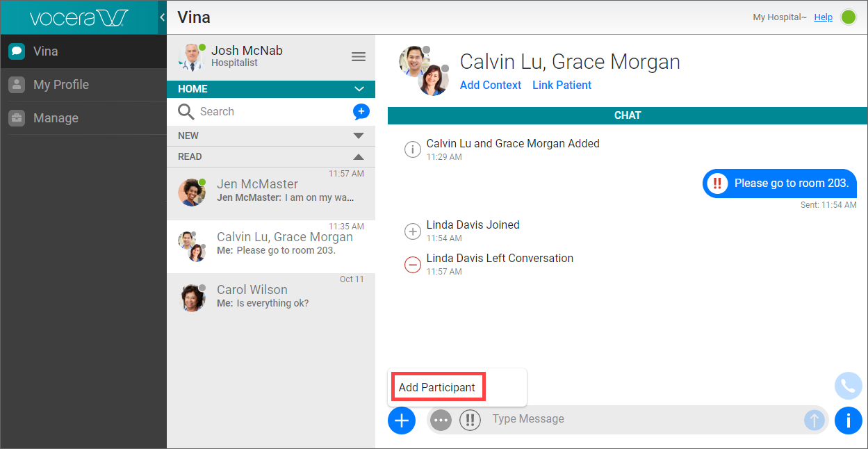Open the Carol Wilson conversation

[271, 300]
